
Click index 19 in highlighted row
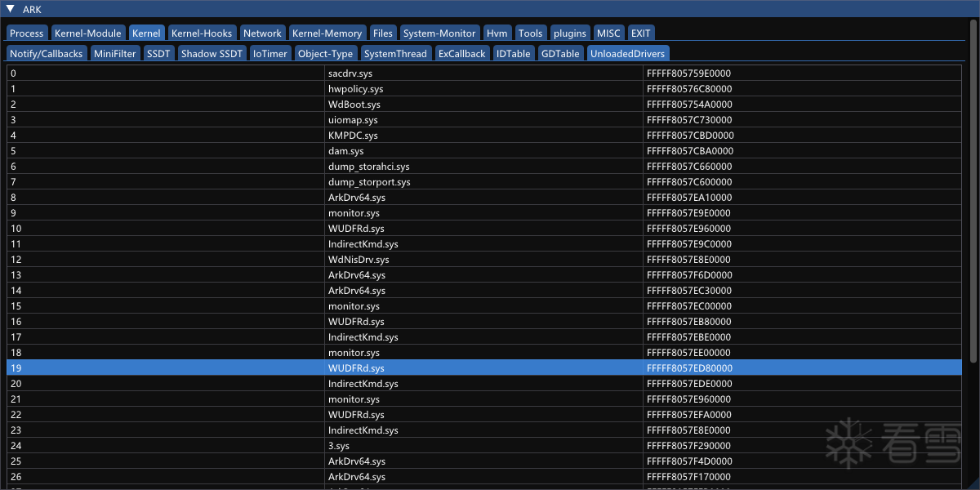point(16,368)
